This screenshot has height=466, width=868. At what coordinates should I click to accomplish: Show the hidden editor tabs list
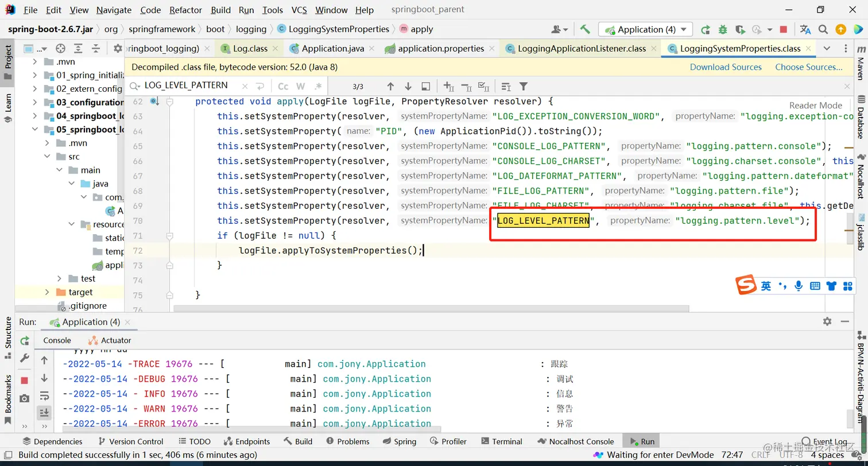click(827, 48)
